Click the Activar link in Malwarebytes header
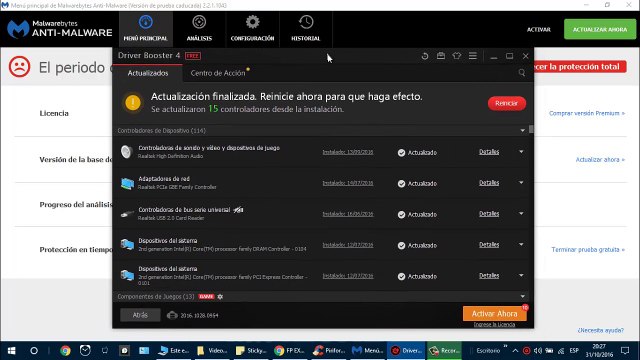Image resolution: width=640 pixels, height=360 pixels. click(x=539, y=29)
